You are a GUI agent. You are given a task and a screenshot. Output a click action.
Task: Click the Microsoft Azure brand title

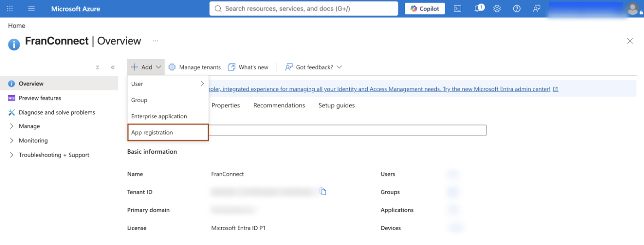coord(76,9)
